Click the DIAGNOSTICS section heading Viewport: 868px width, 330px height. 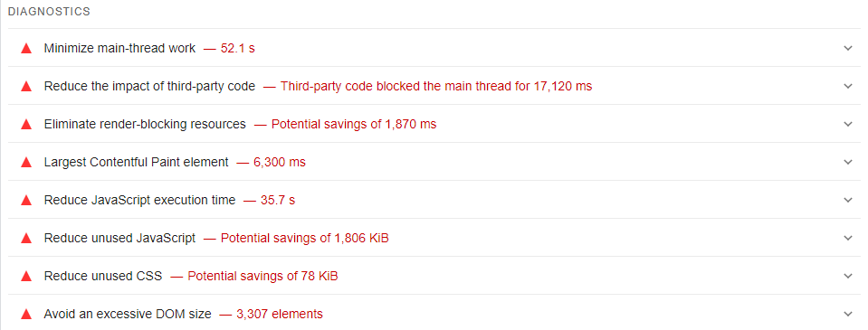point(49,12)
